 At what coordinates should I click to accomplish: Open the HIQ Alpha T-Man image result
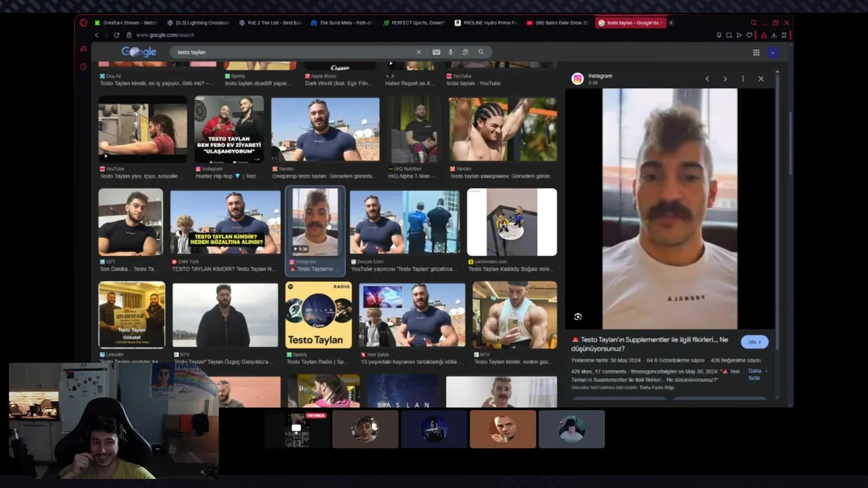(x=414, y=129)
